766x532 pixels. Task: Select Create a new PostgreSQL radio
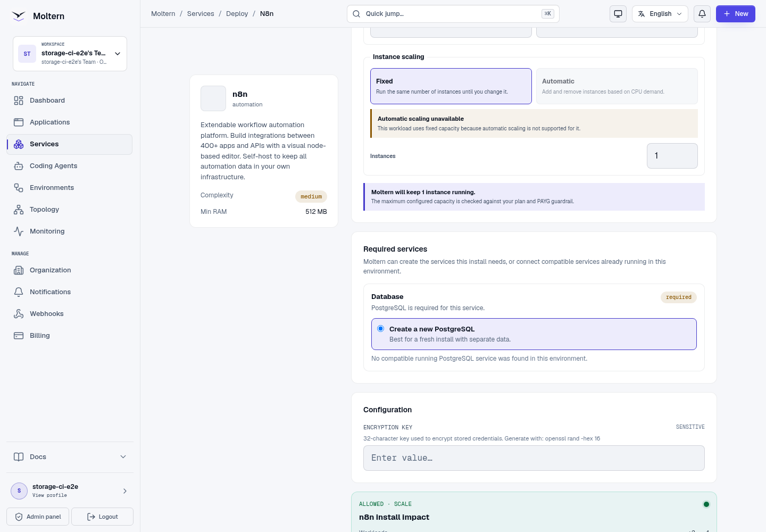[380, 329]
